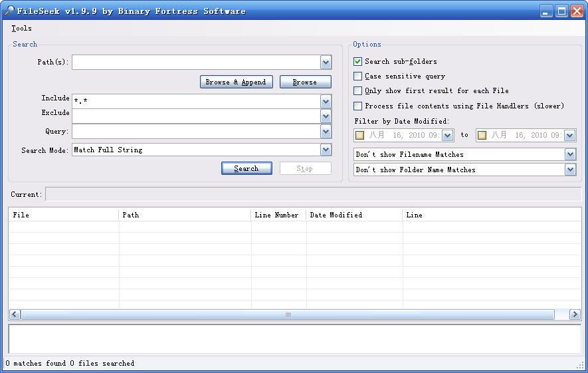Start the search with Search button
The image size is (588, 373).
tap(246, 168)
